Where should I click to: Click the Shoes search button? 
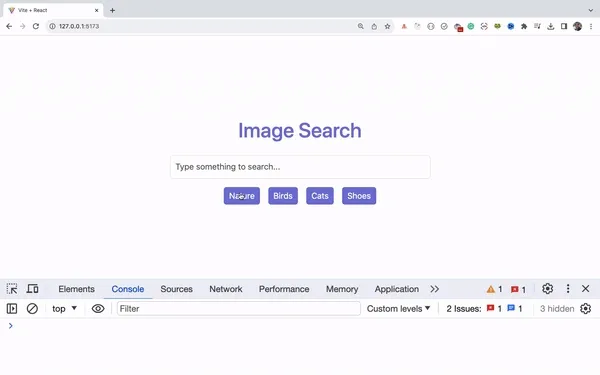tap(359, 196)
